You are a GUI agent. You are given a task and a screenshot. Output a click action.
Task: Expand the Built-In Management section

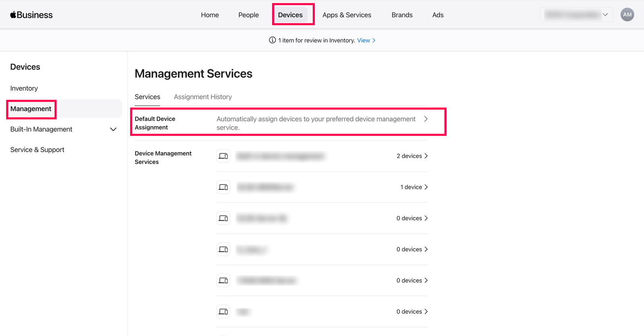pyautogui.click(x=113, y=129)
